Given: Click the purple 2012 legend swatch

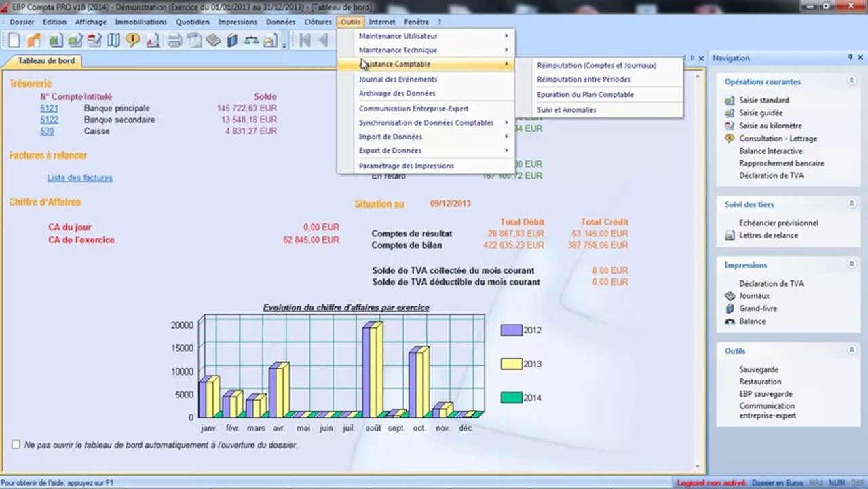Looking at the screenshot, I should 511,330.
